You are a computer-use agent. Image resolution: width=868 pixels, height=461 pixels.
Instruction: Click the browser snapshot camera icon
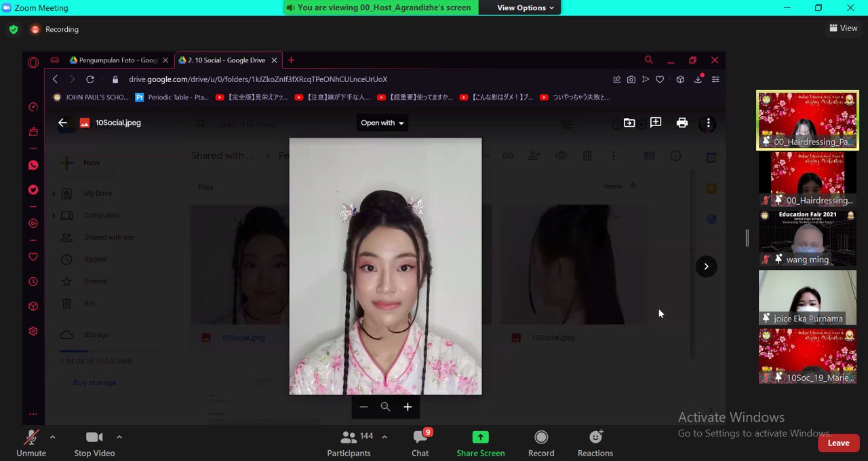631,79
